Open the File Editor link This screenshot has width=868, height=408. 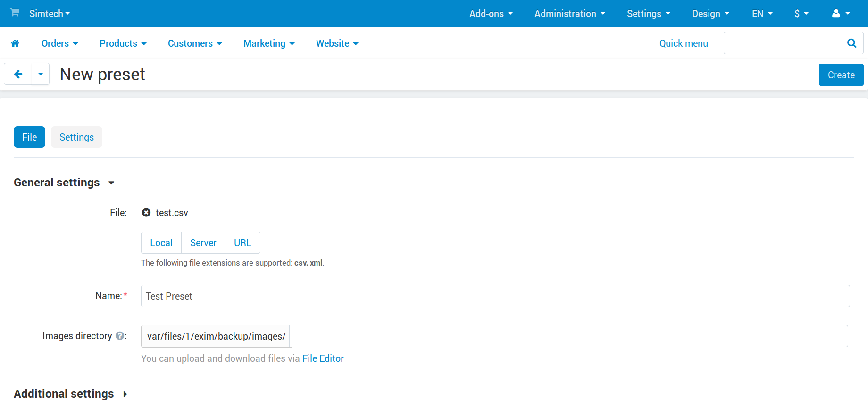[x=323, y=358]
